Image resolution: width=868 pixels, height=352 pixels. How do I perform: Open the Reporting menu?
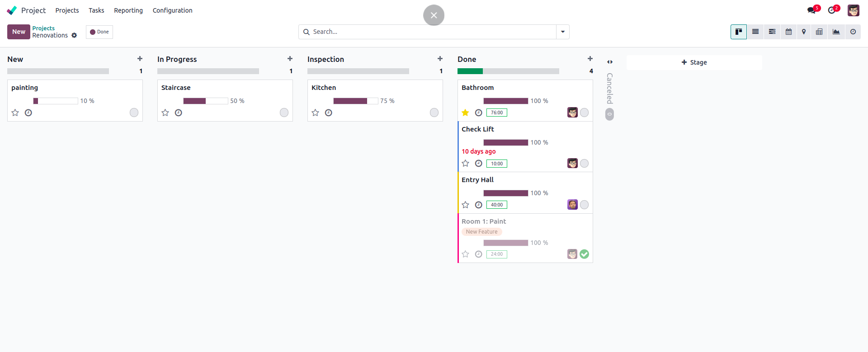coord(128,10)
